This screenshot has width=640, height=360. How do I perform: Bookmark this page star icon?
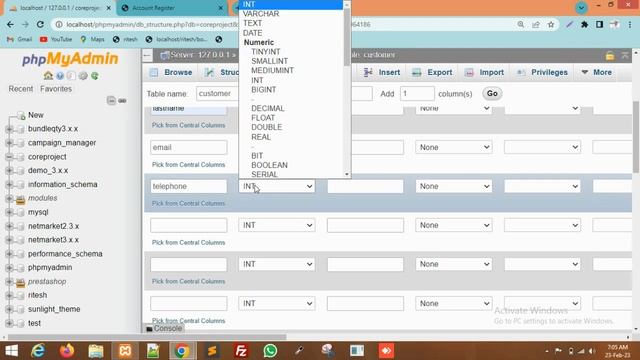[551, 24]
